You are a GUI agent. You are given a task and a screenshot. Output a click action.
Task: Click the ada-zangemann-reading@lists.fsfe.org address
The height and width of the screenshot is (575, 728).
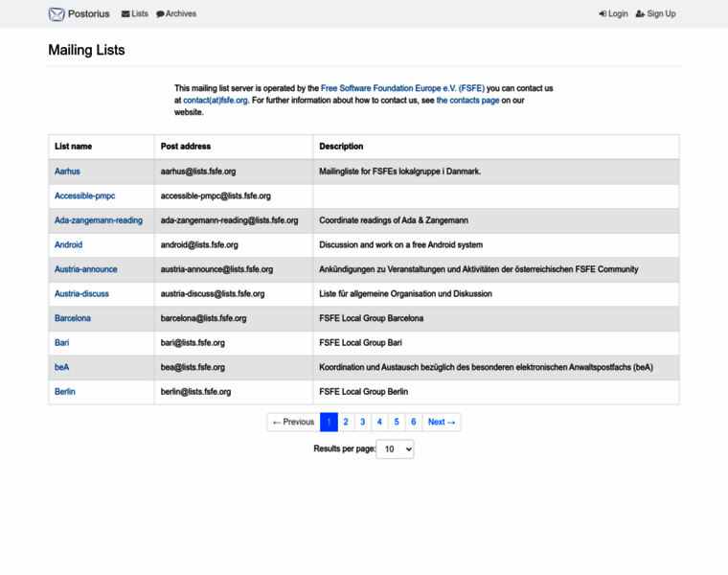pos(229,220)
